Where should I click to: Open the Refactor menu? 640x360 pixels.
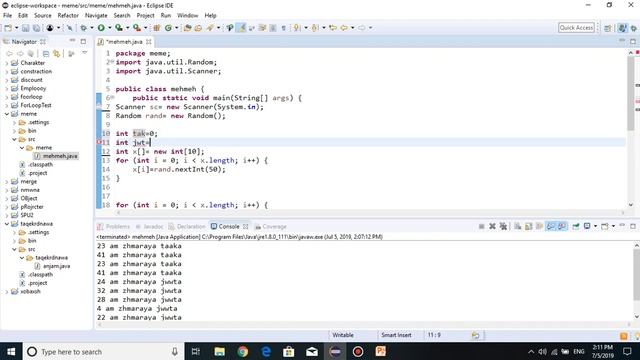68,16
